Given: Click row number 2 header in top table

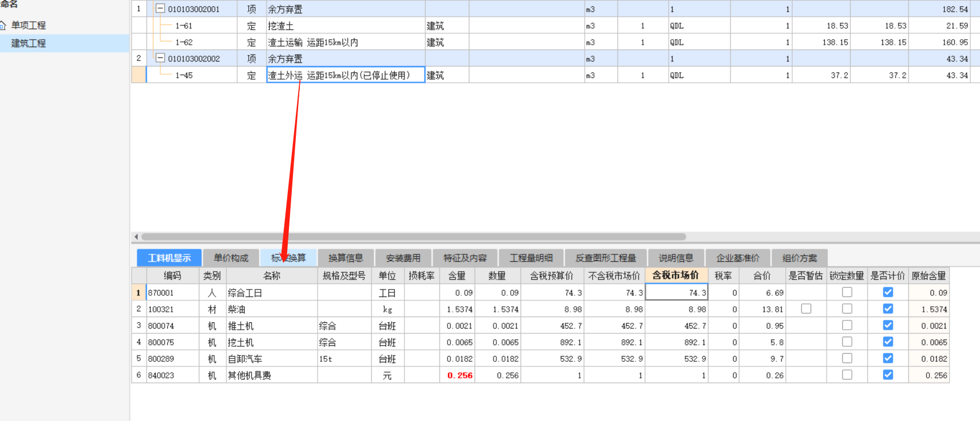Looking at the screenshot, I should (x=138, y=58).
